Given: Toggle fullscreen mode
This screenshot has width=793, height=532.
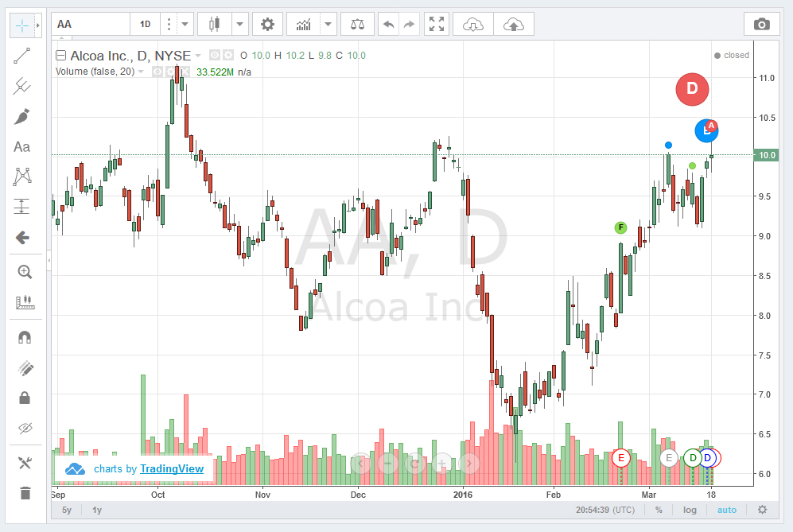Looking at the screenshot, I should click(437, 25).
